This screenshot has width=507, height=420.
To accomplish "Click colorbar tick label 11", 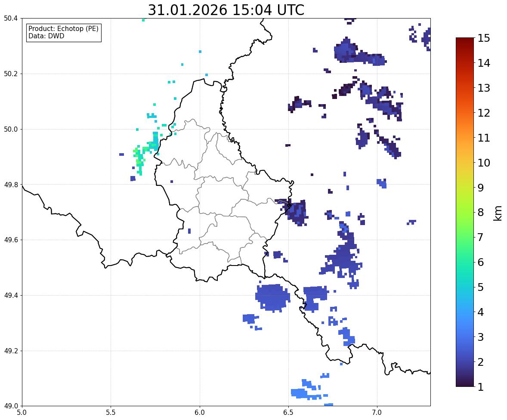I will [484, 138].
